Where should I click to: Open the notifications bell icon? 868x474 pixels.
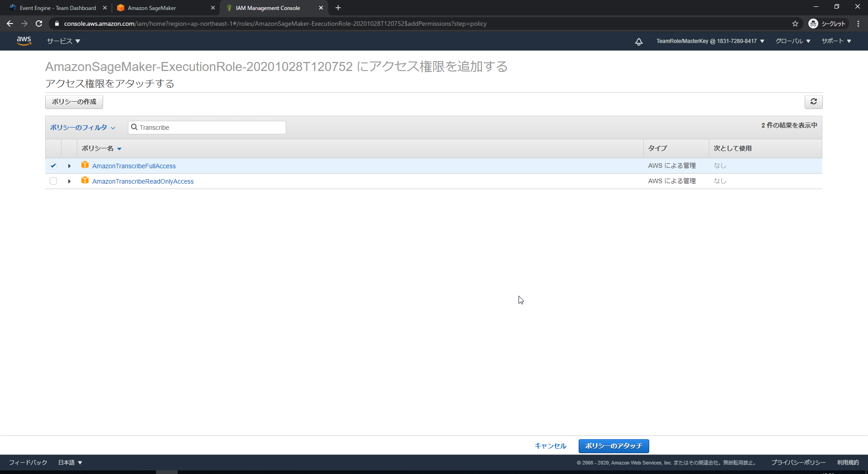(639, 42)
